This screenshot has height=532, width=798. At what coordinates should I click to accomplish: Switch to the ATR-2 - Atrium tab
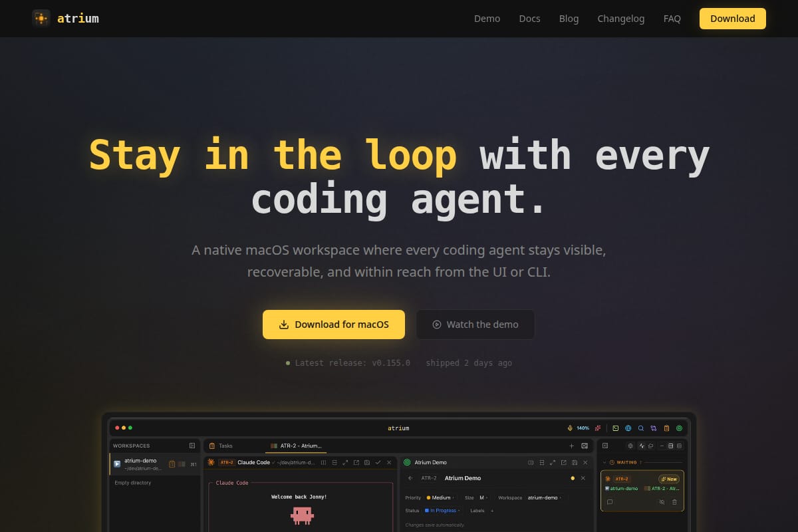[296, 446]
